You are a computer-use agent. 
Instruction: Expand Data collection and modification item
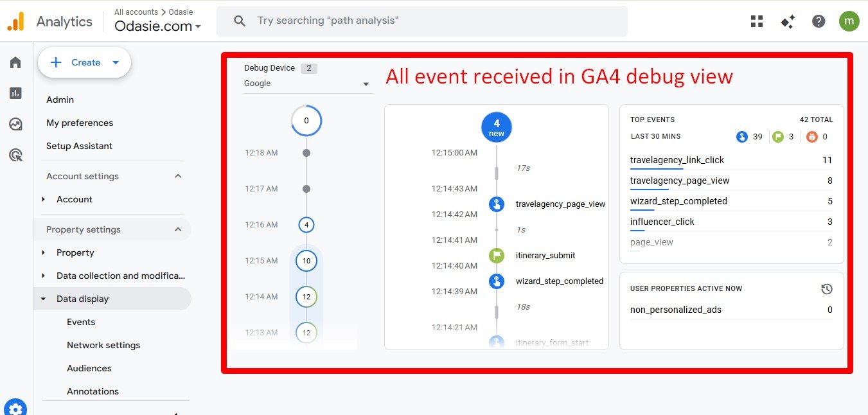click(44, 276)
